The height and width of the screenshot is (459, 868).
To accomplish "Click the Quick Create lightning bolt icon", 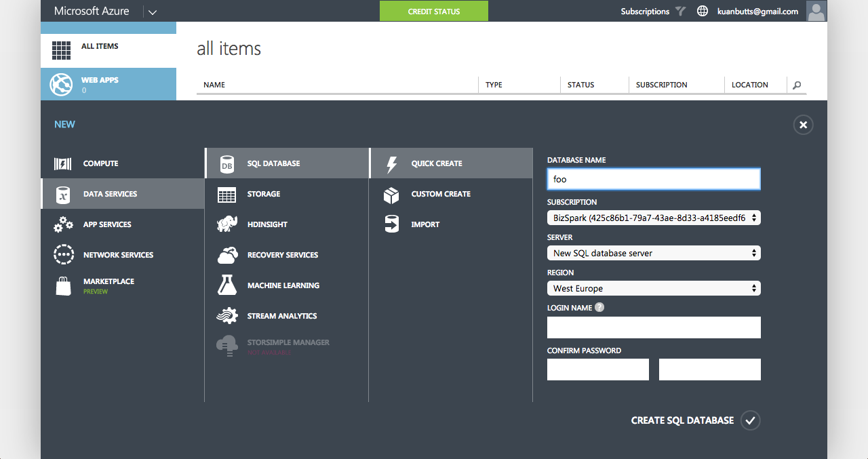I will pos(391,164).
